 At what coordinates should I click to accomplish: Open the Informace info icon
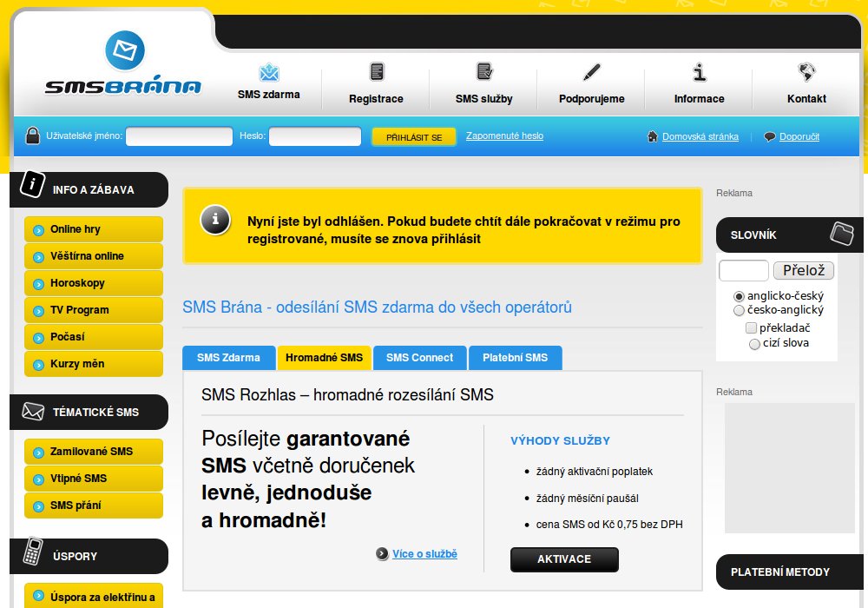click(x=700, y=71)
